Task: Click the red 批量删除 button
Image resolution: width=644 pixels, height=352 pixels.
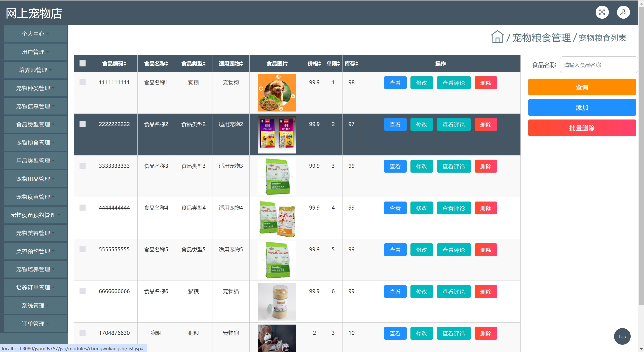Action: pos(582,128)
